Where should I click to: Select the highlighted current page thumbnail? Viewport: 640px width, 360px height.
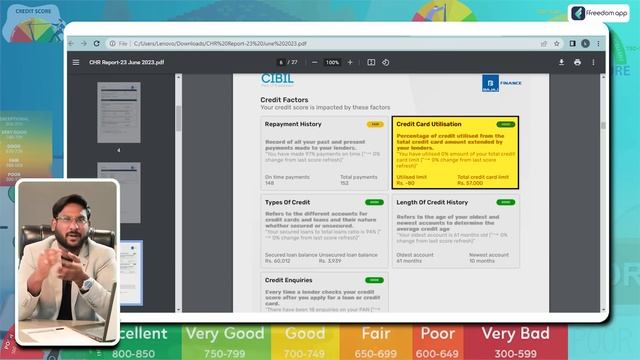coord(131,273)
